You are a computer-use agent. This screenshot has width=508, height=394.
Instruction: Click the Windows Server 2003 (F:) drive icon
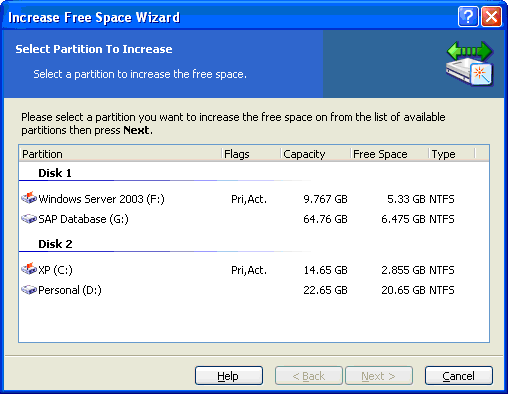29,198
